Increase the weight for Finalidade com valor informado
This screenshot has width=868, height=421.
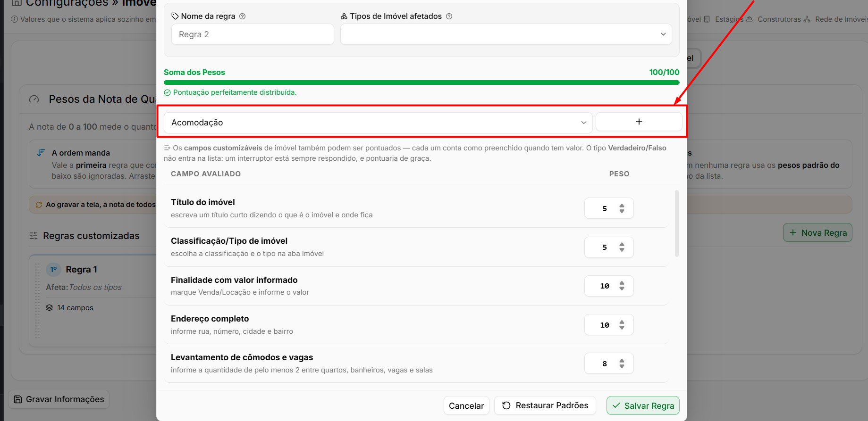622,283
